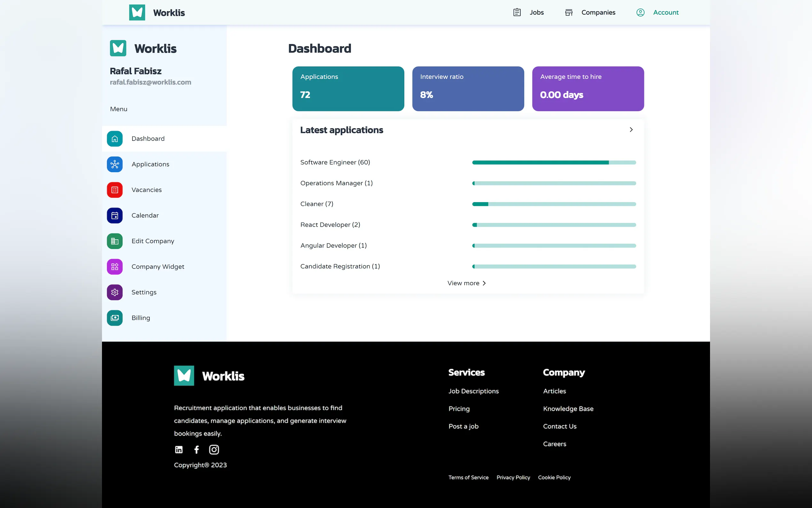This screenshot has width=812, height=508.
Task: Expand Latest applications using the chevron arrow
Action: [x=631, y=130]
